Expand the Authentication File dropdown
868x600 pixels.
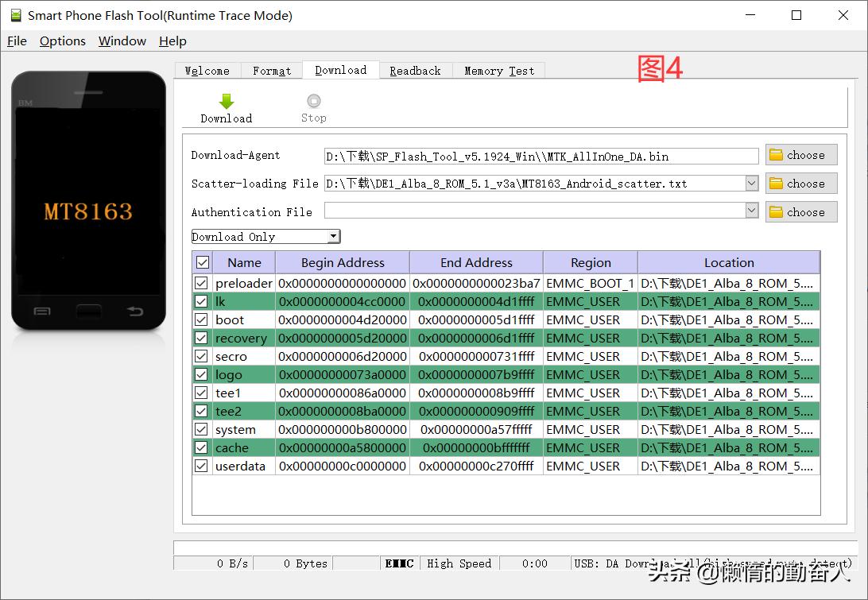point(752,211)
